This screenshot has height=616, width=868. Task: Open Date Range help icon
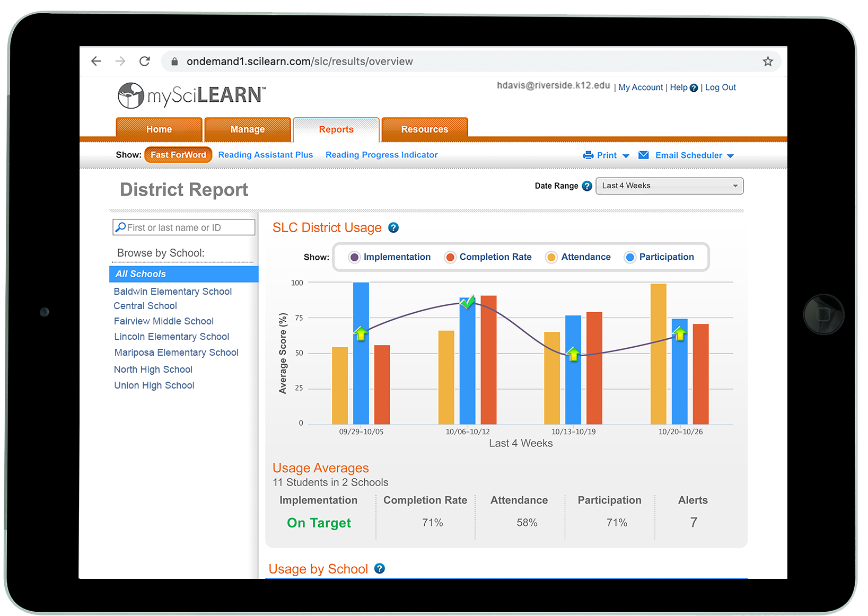tap(587, 186)
